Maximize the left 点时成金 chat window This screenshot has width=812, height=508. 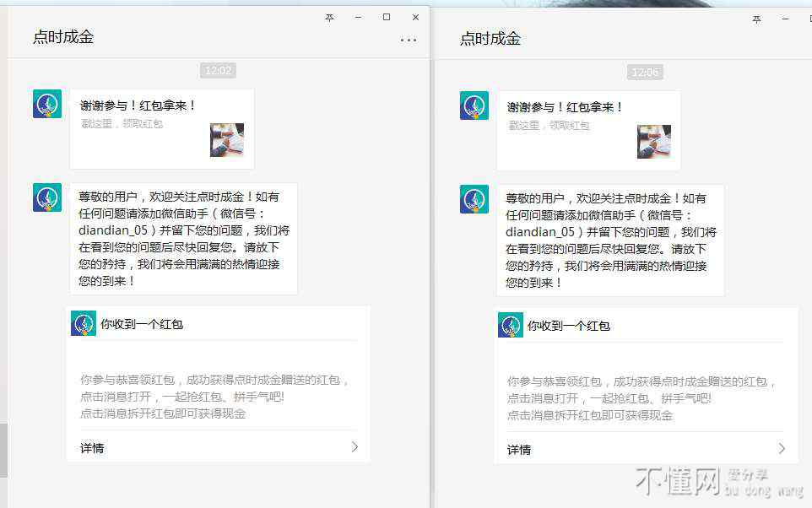tap(387, 17)
